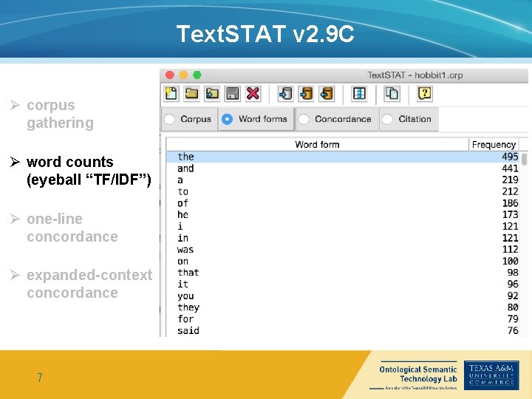This screenshot has width=532, height=399.
Task: Click the Texas A&M University Commerce logo
Action: (x=491, y=375)
